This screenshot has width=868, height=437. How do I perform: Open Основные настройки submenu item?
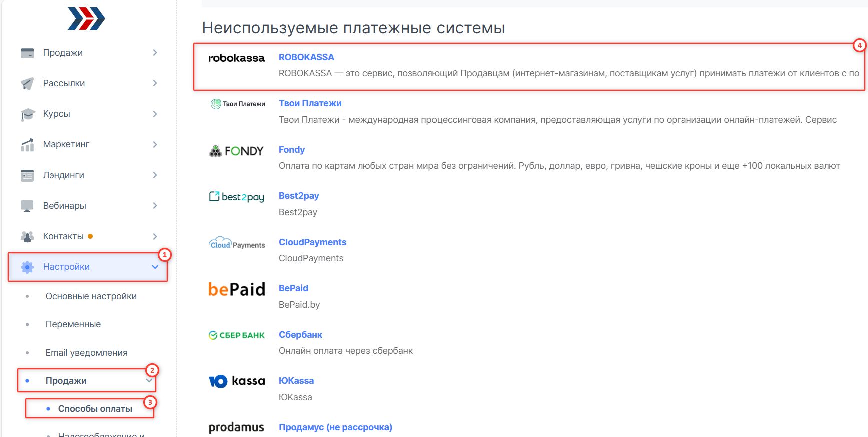(91, 296)
